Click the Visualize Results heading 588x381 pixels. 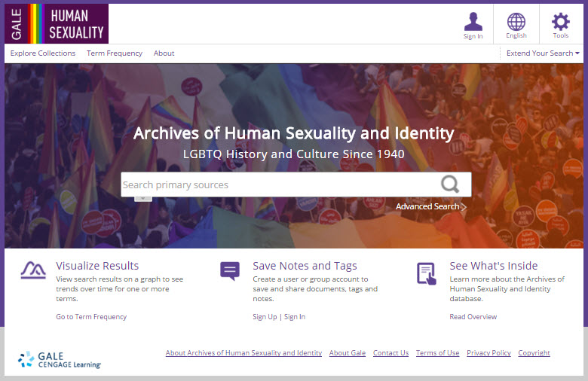pos(97,266)
